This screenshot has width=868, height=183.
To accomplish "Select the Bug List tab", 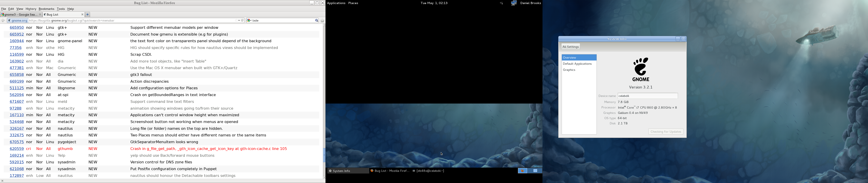I will pos(64,15).
